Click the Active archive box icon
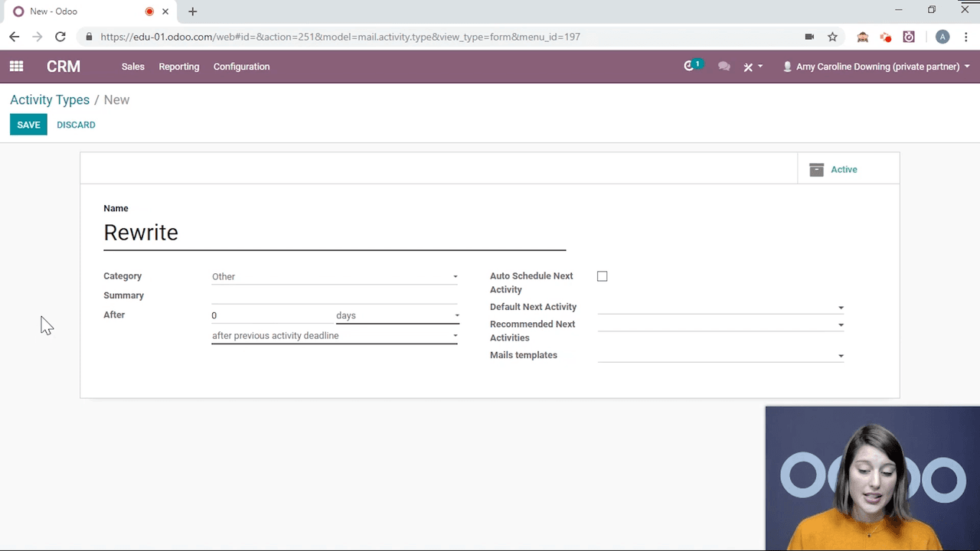 coord(817,170)
